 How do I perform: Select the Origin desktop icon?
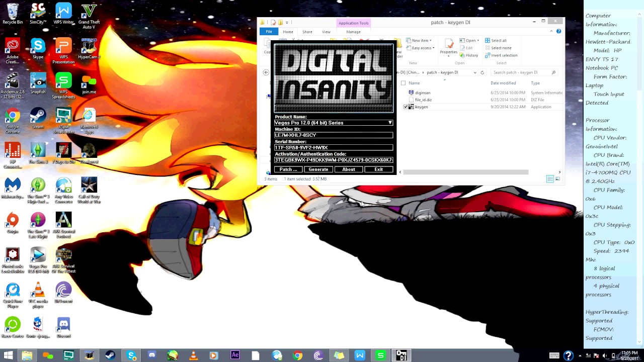tap(13, 223)
